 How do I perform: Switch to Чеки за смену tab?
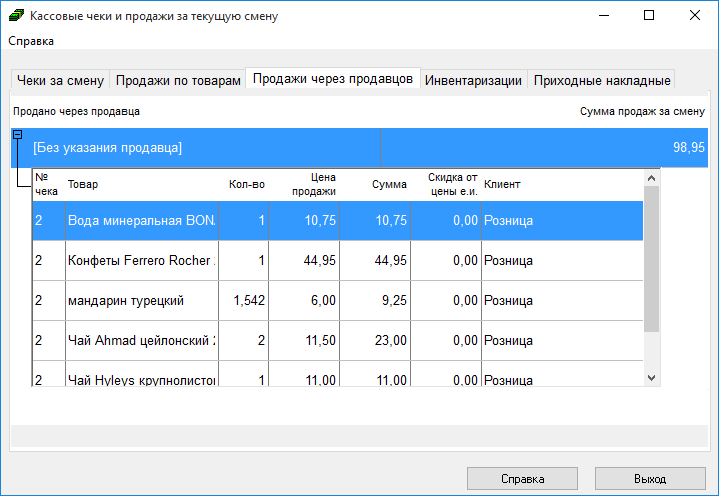tap(59, 81)
